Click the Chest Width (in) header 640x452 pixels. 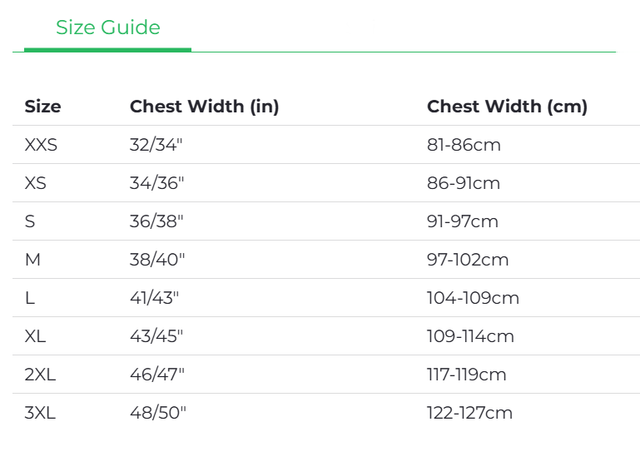pyautogui.click(x=204, y=106)
